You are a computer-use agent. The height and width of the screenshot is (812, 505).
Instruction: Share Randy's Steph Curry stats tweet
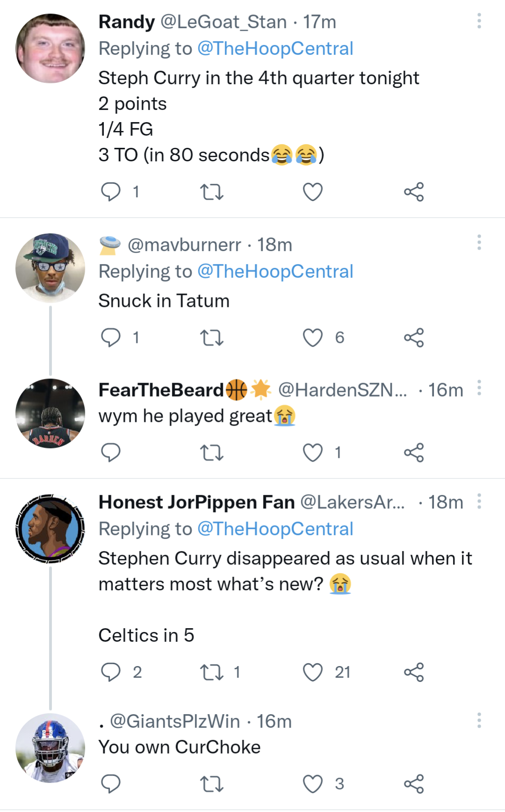[415, 191]
